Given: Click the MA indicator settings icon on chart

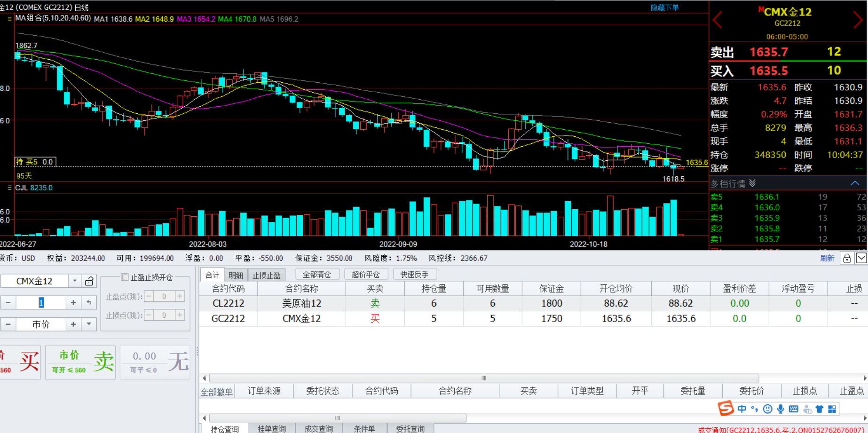Looking at the screenshot, I should (x=9, y=19).
